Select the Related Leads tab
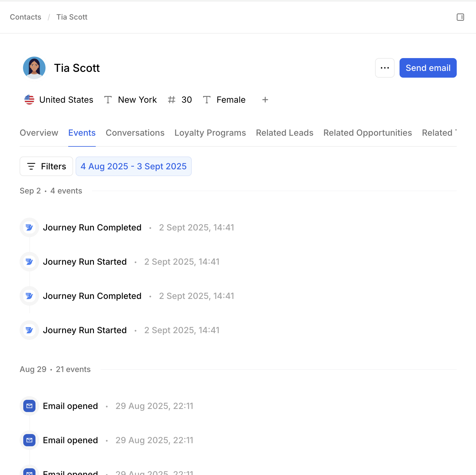 point(284,133)
